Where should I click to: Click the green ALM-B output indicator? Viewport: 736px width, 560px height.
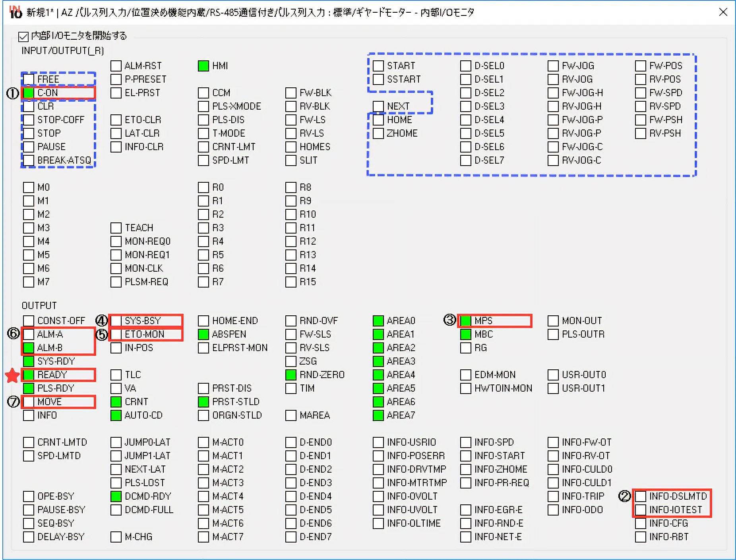point(29,348)
